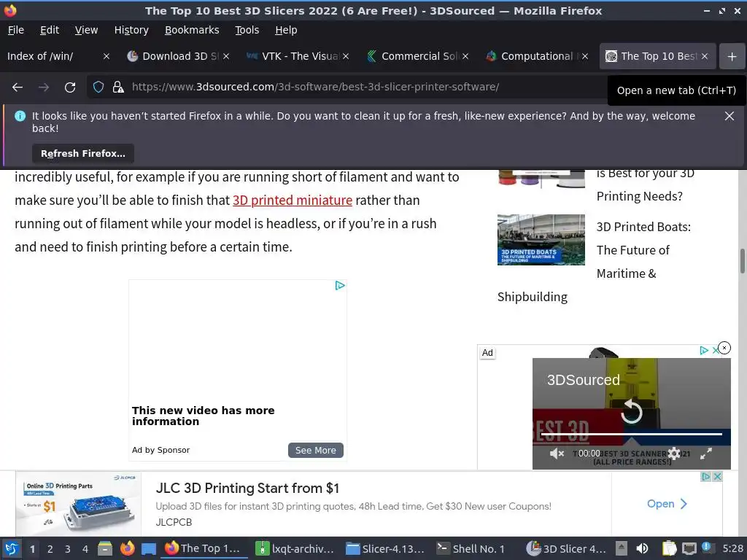Close the 'The Top 10 Best' tab
This screenshot has height=560, width=747.
(705, 56)
